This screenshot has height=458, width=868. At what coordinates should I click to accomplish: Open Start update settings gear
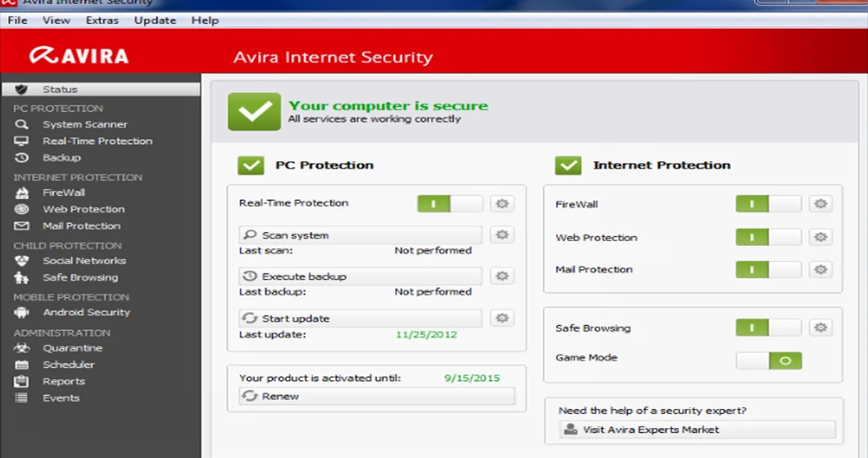click(502, 318)
